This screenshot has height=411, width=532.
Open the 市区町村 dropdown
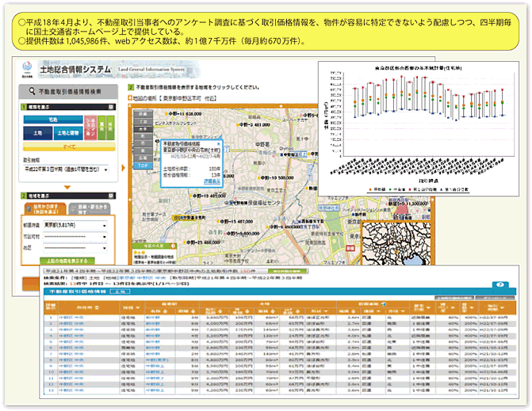tap(75, 237)
